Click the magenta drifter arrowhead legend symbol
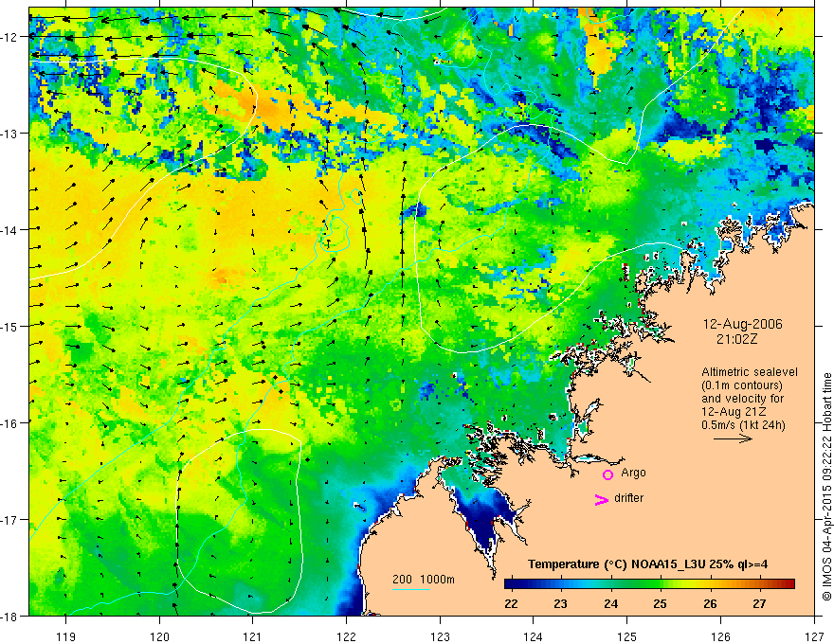The height and width of the screenshot is (644, 834). point(602,499)
